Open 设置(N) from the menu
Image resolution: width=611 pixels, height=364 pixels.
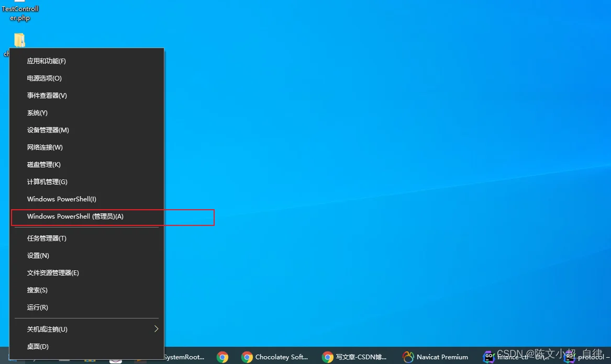(x=86, y=256)
